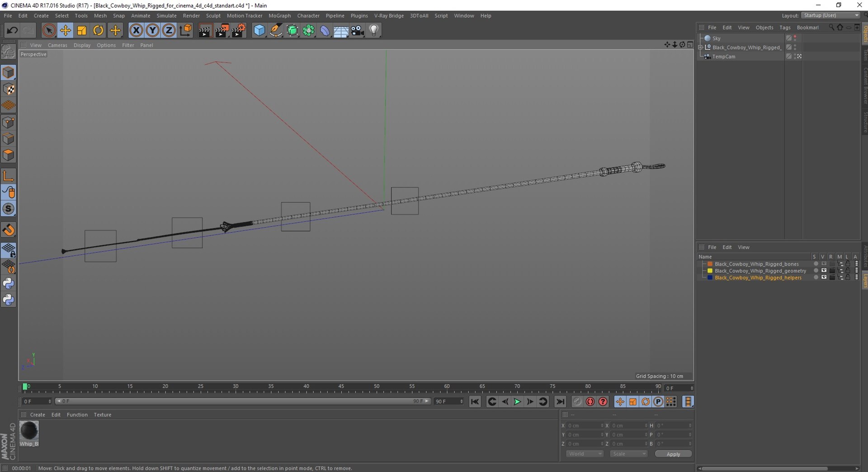Image resolution: width=868 pixels, height=472 pixels.
Task: Open the Character menu
Action: (x=308, y=15)
